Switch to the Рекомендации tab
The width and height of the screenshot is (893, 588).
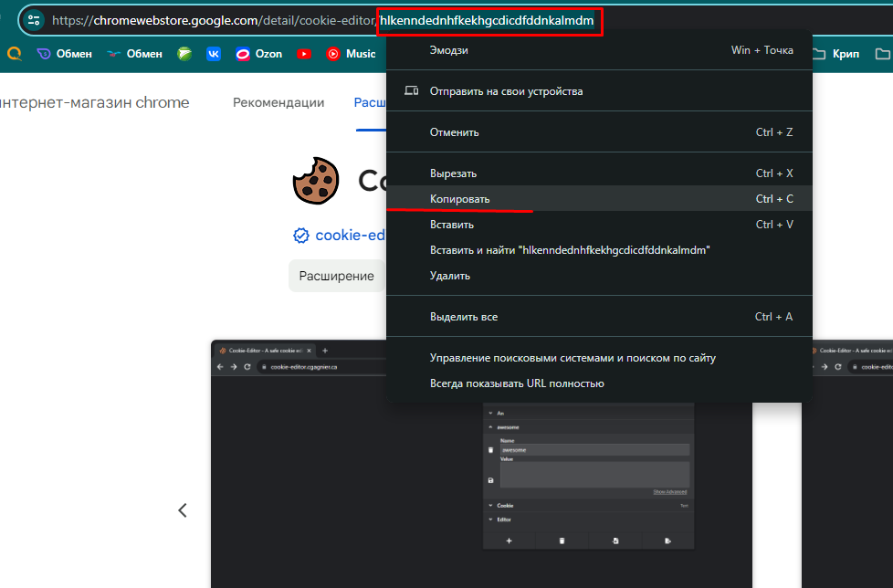pos(278,102)
